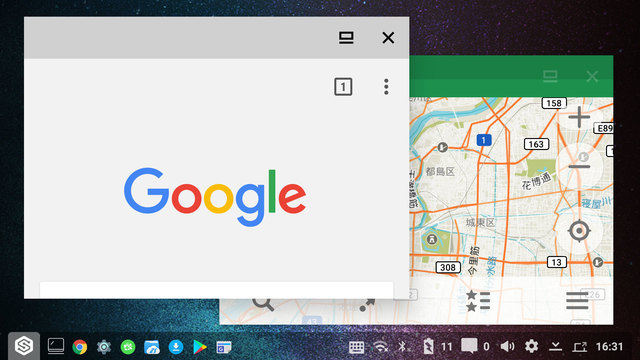Open Bluetooth status in system tray
Viewport: 640px width, 360px height.
click(402, 347)
